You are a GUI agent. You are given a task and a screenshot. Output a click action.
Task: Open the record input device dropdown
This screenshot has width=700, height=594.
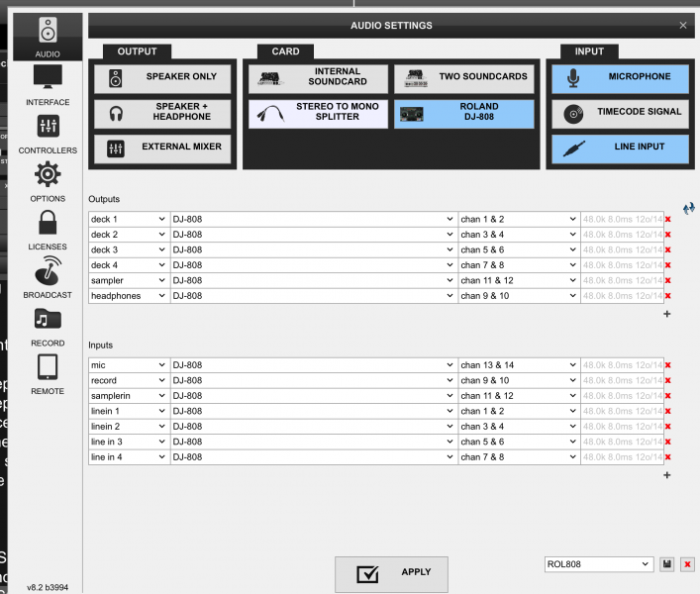tap(314, 381)
